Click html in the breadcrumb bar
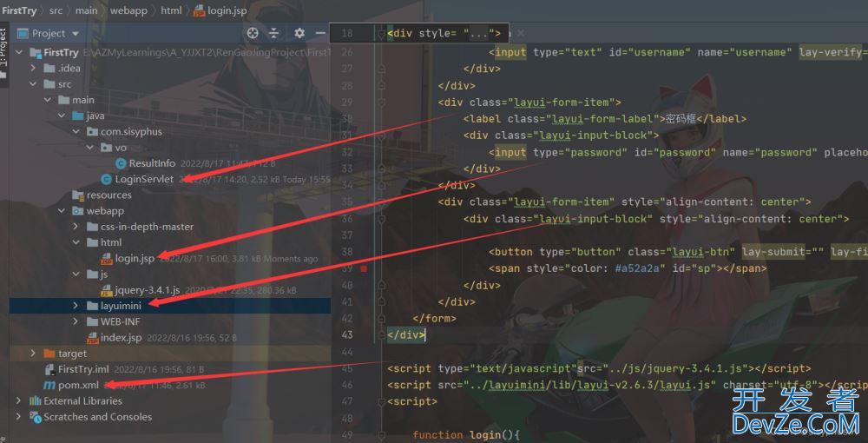The width and height of the screenshot is (868, 443). pos(171,10)
